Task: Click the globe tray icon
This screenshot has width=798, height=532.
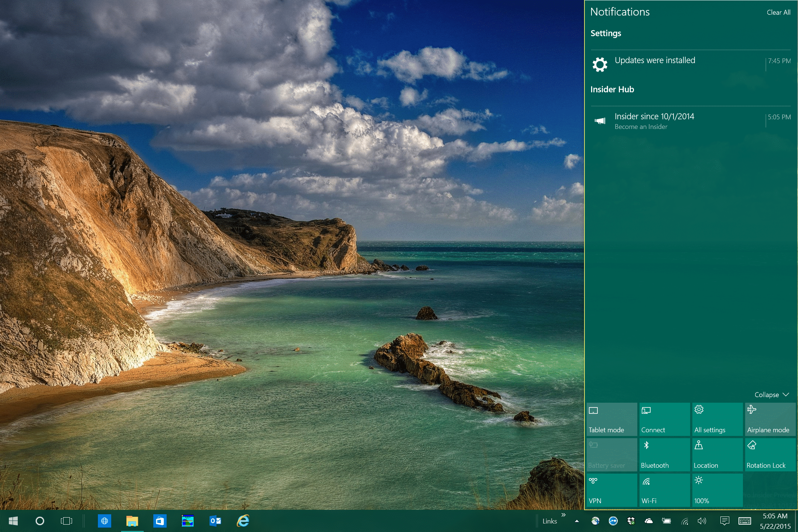Action: [x=595, y=521]
